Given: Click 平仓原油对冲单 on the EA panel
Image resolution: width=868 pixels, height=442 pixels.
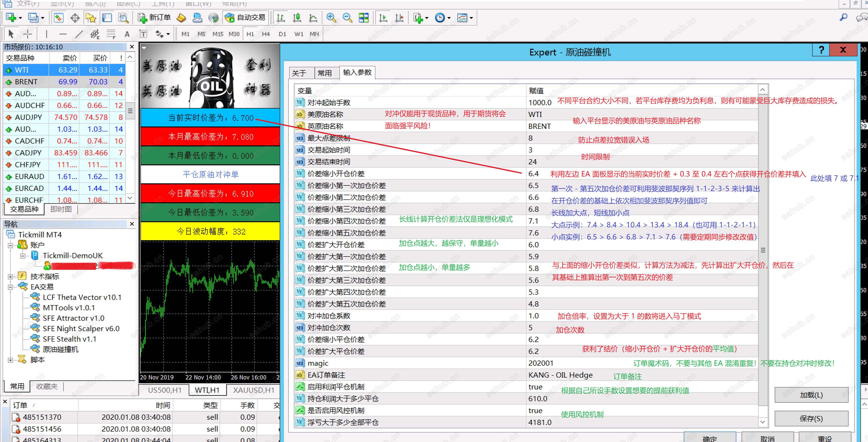Looking at the screenshot, I should pos(210,174).
